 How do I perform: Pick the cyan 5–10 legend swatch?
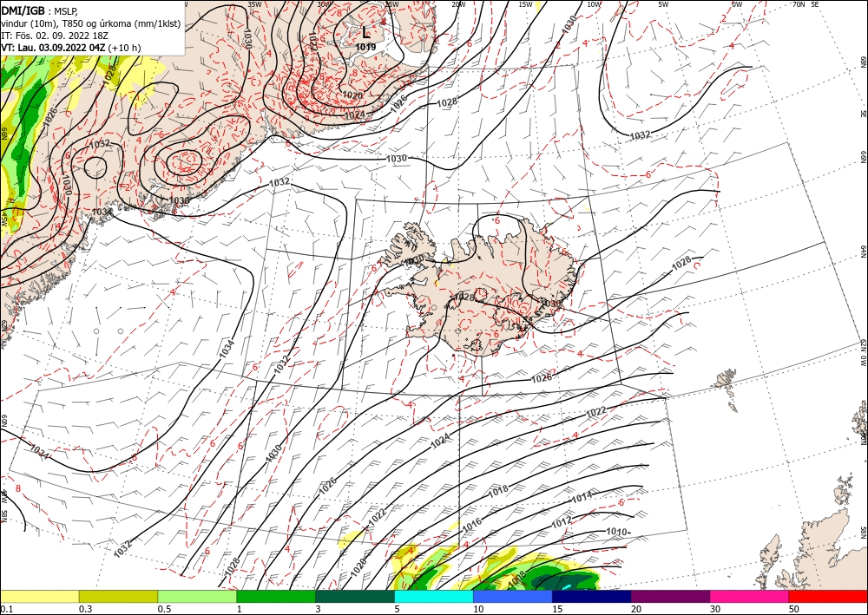433,597
